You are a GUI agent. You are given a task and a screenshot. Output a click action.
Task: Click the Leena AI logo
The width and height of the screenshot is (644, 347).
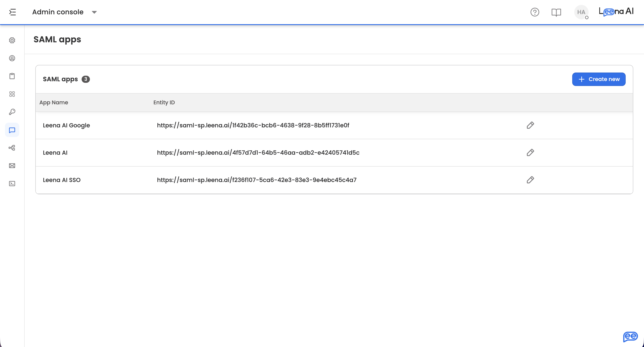click(x=616, y=11)
